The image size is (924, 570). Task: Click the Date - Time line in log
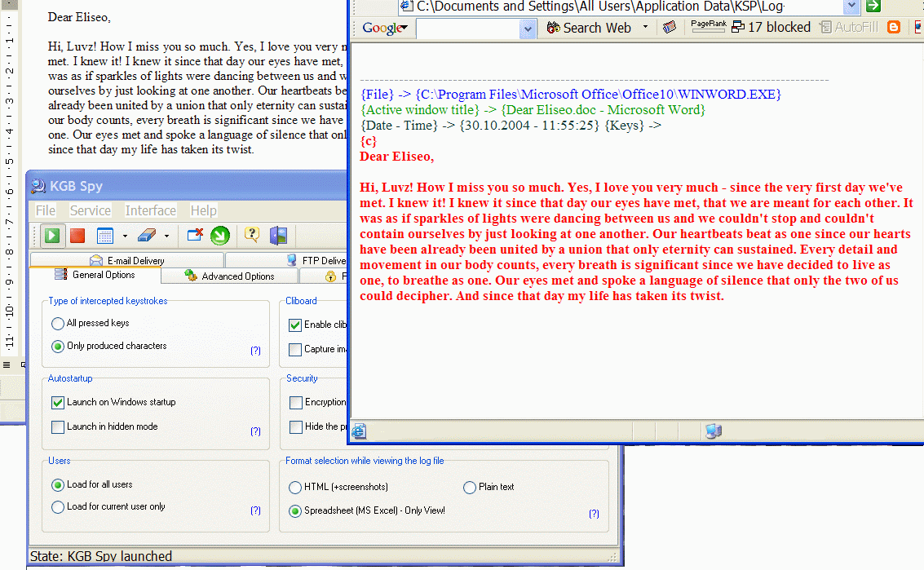511,125
